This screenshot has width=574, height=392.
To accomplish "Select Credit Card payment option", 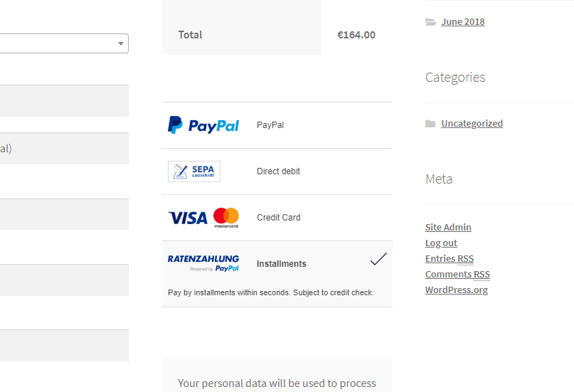I will [277, 218].
